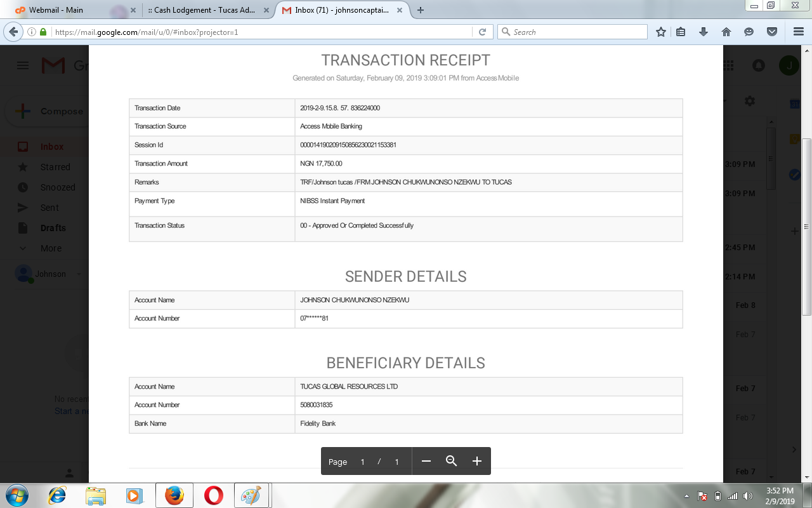Click the zoom in plus icon
Image resolution: width=812 pixels, height=508 pixels.
coord(477,461)
